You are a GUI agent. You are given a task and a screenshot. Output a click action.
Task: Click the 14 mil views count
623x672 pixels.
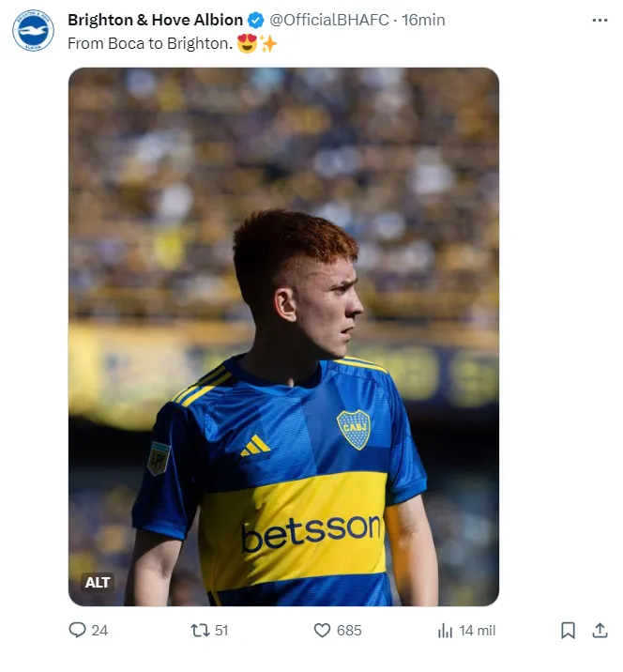[477, 631]
